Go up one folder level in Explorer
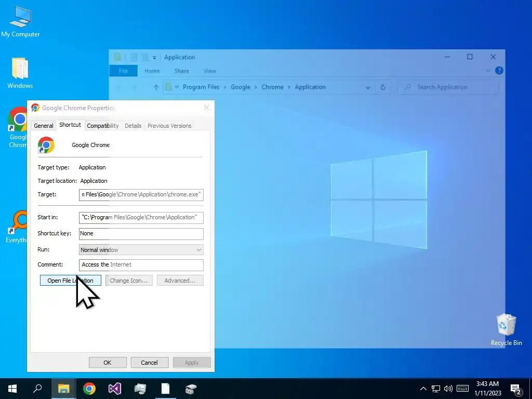Screen dimensions: 532x399 (x=156, y=87)
